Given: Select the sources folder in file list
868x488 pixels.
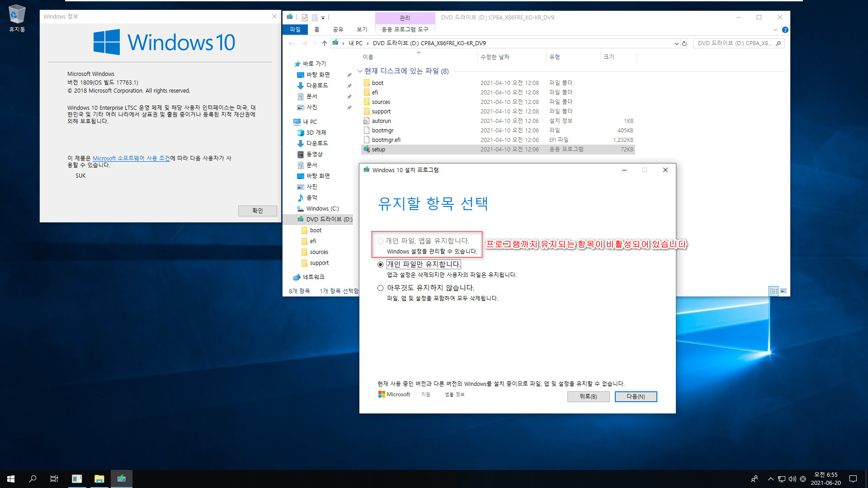Looking at the screenshot, I should [381, 102].
